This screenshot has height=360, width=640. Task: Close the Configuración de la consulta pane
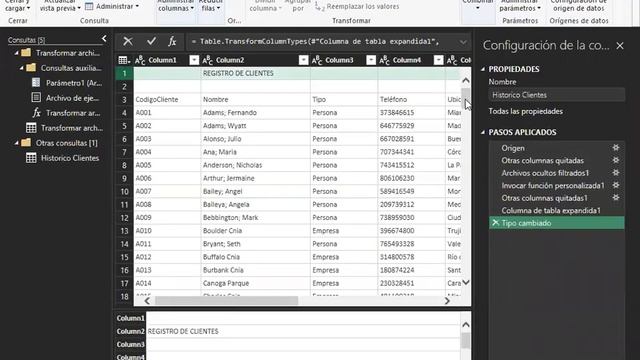point(620,46)
